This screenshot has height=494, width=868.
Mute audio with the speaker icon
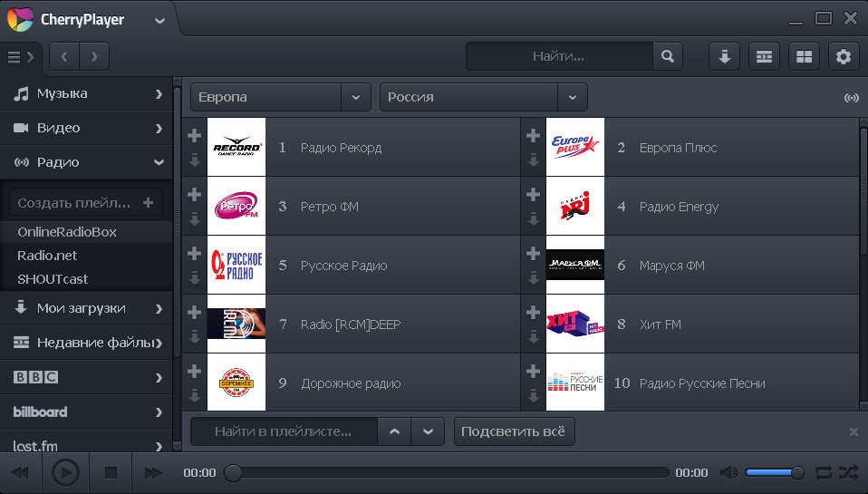(728, 473)
